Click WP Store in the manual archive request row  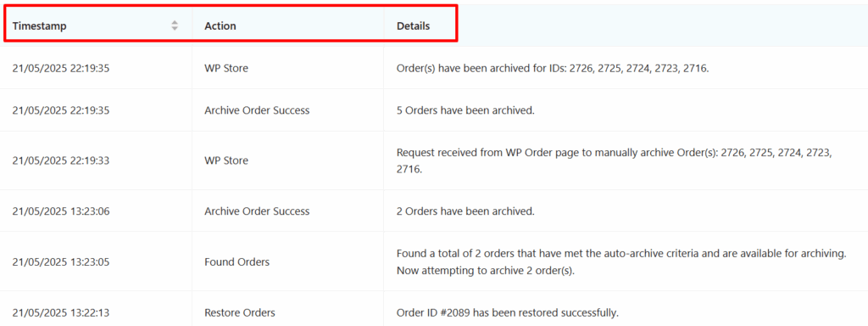[225, 160]
